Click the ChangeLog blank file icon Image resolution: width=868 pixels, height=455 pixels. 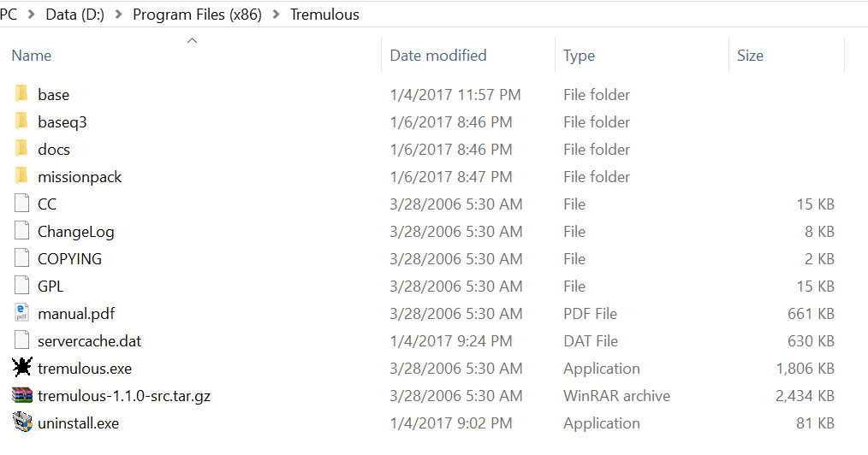(x=22, y=231)
